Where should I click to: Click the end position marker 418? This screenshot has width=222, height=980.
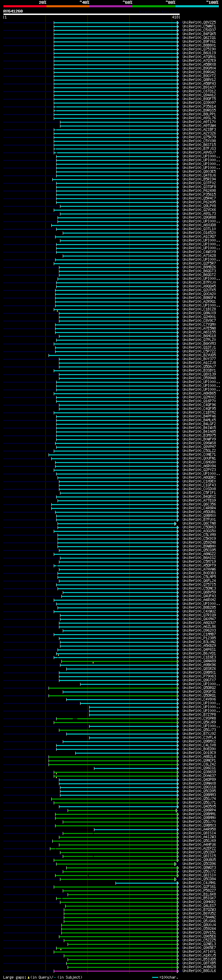[x=175, y=17]
